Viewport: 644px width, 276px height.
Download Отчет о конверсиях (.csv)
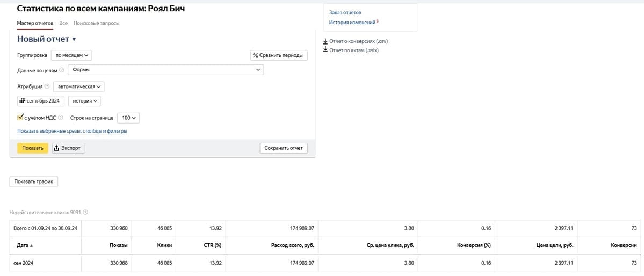tap(356, 41)
